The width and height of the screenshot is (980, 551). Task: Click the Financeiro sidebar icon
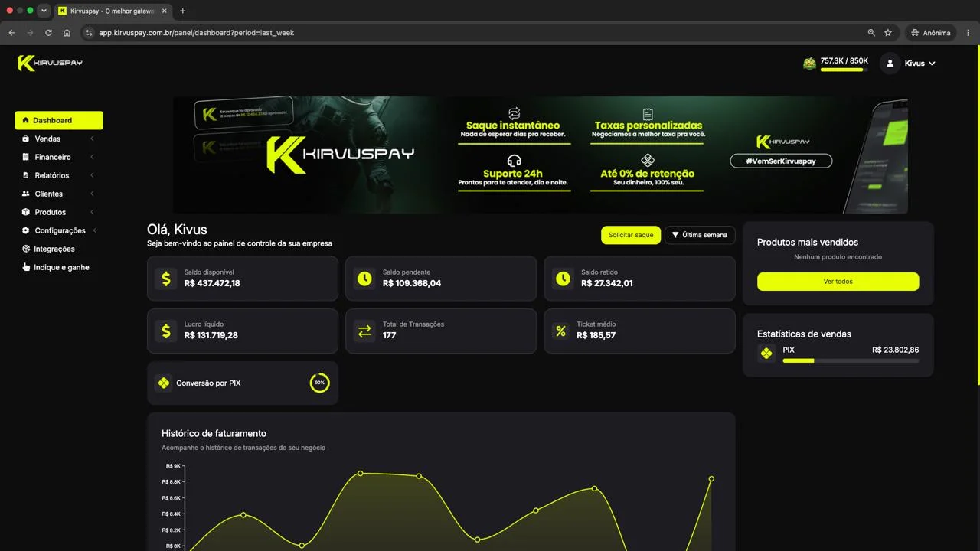pyautogui.click(x=26, y=157)
